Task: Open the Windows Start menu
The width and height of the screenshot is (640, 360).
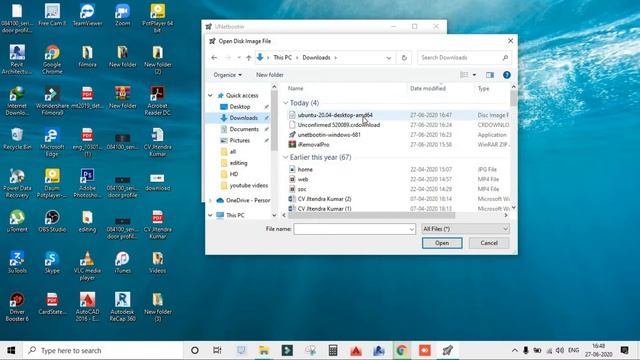Action: 11,350
